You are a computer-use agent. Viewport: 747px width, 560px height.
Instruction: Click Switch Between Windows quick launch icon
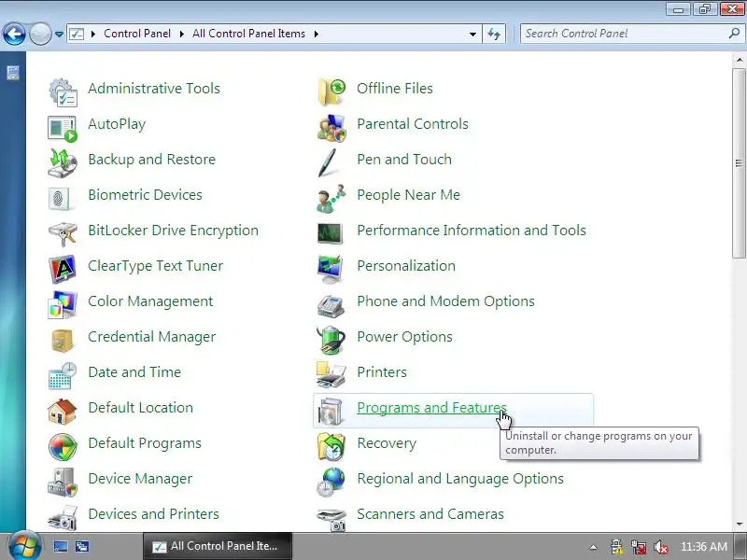82,546
